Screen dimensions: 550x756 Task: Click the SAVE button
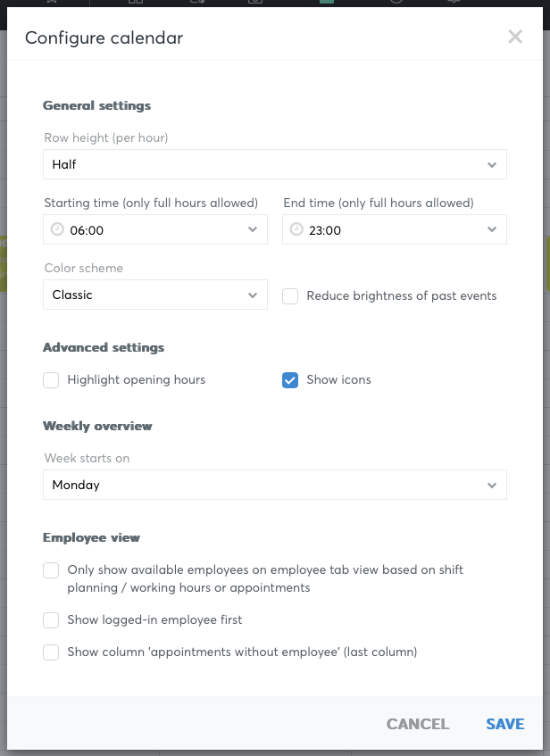tap(505, 724)
